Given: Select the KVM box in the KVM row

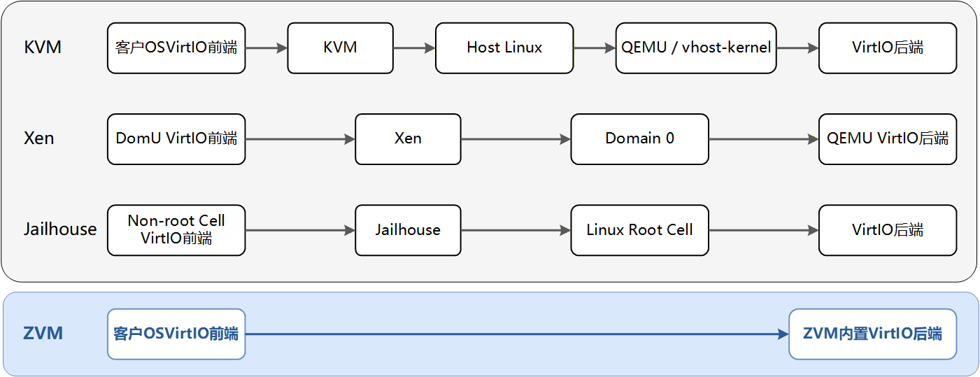Looking at the screenshot, I should coord(341,48).
